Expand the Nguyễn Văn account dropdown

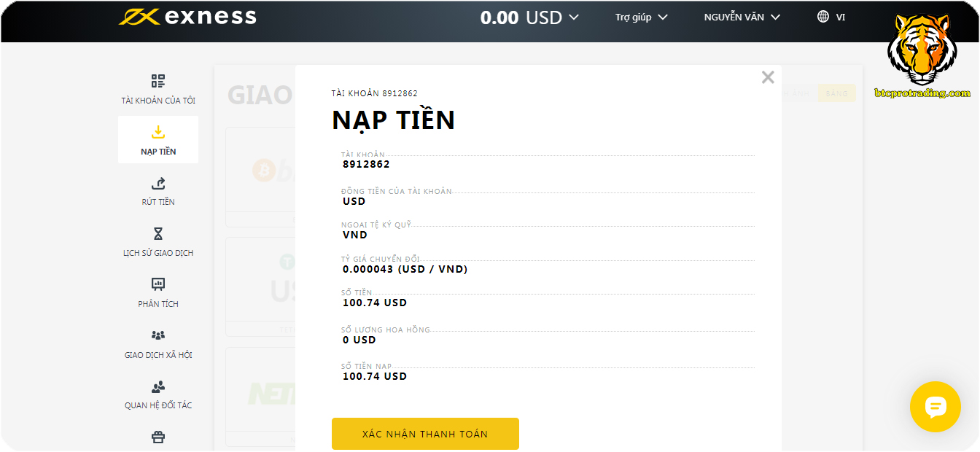tap(740, 16)
